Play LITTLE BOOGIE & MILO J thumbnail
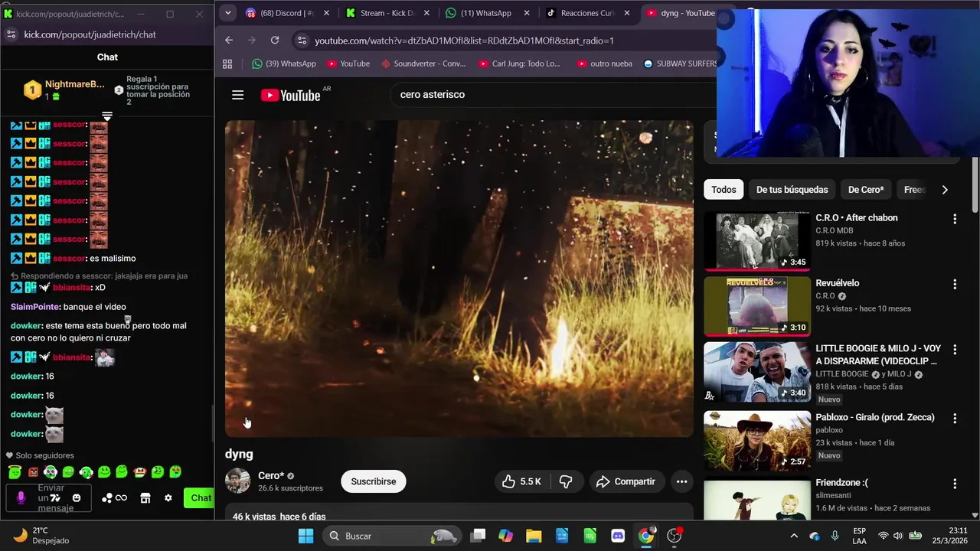The height and width of the screenshot is (551, 980). pos(757,373)
